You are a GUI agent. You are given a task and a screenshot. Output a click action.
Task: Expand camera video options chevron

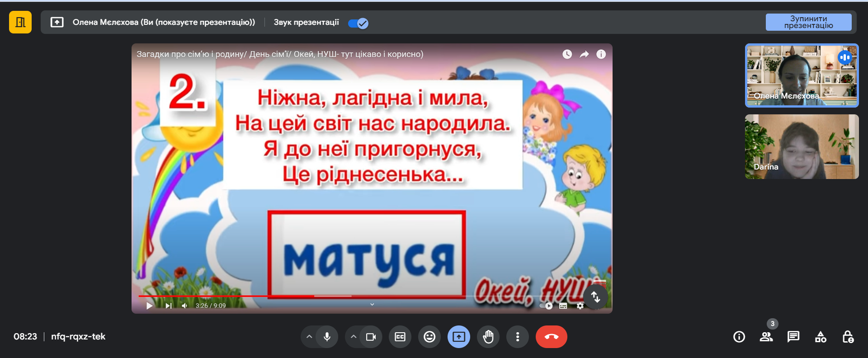[354, 337]
